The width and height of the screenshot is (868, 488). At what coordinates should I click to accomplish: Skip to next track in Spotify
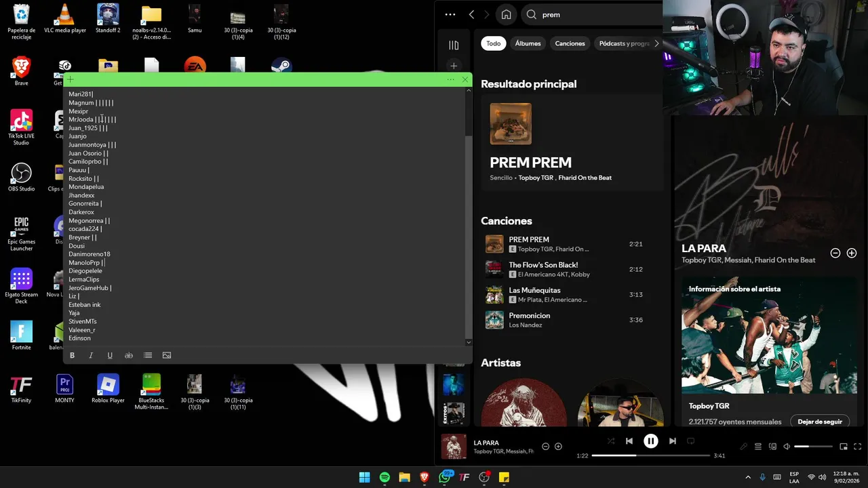click(672, 441)
